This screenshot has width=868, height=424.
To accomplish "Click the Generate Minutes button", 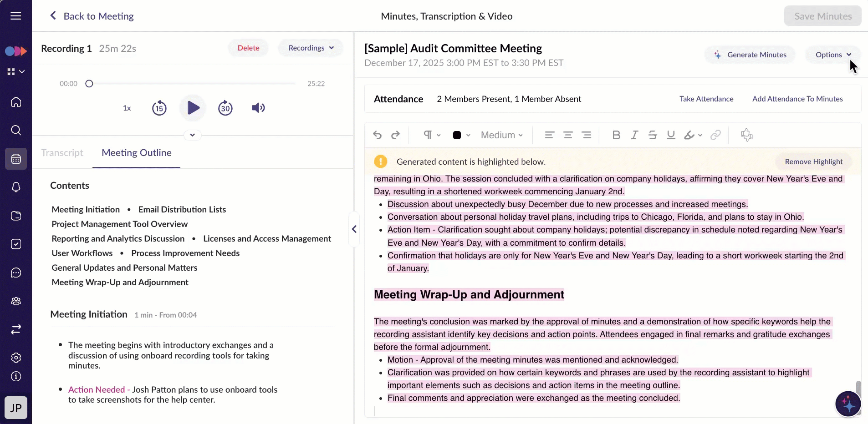I will point(751,55).
